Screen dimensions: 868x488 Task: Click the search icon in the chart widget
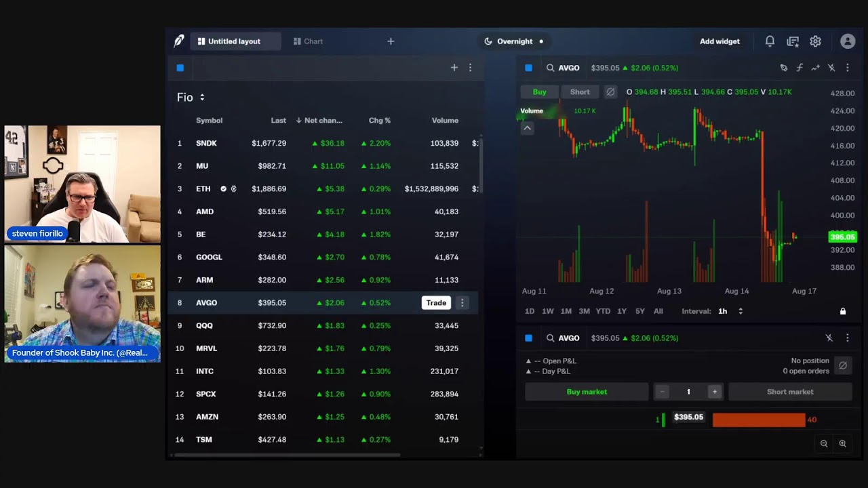[551, 68]
